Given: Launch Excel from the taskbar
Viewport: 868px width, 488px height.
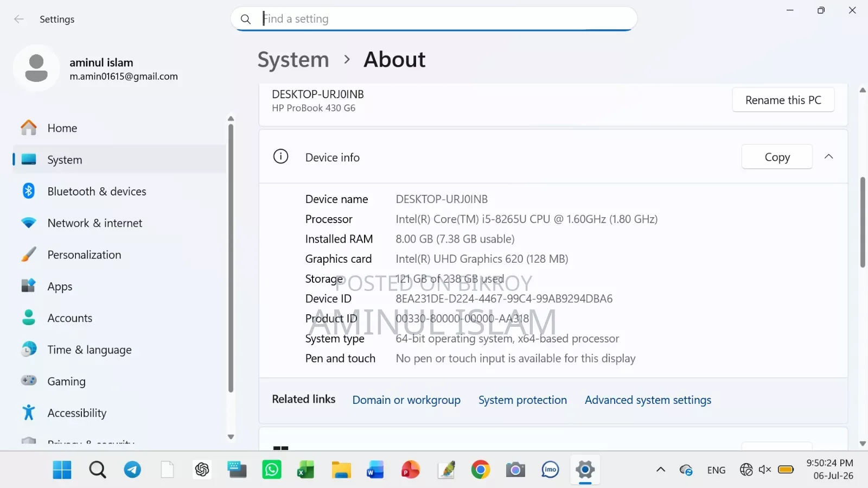Looking at the screenshot, I should 306,470.
